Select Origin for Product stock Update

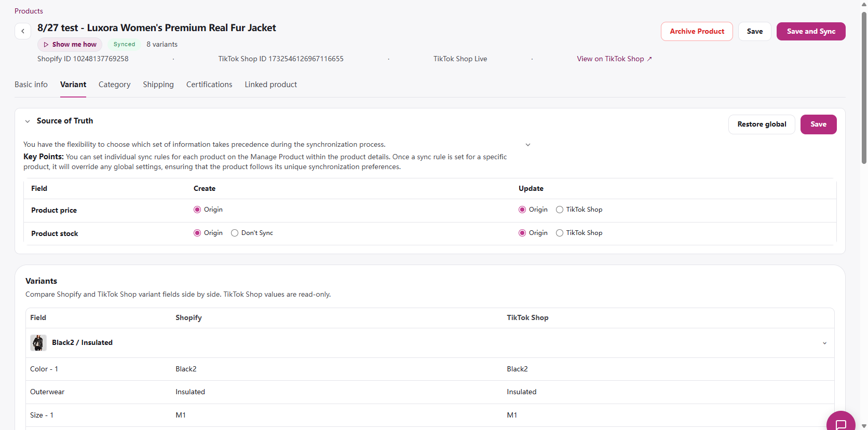tap(522, 233)
